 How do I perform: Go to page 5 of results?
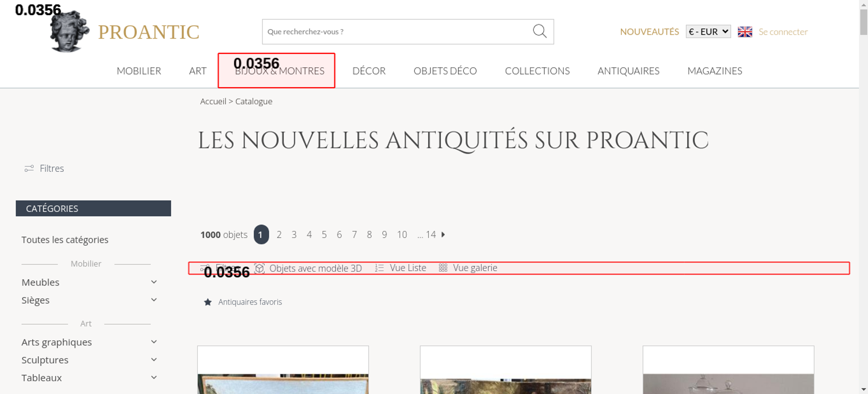coord(324,235)
